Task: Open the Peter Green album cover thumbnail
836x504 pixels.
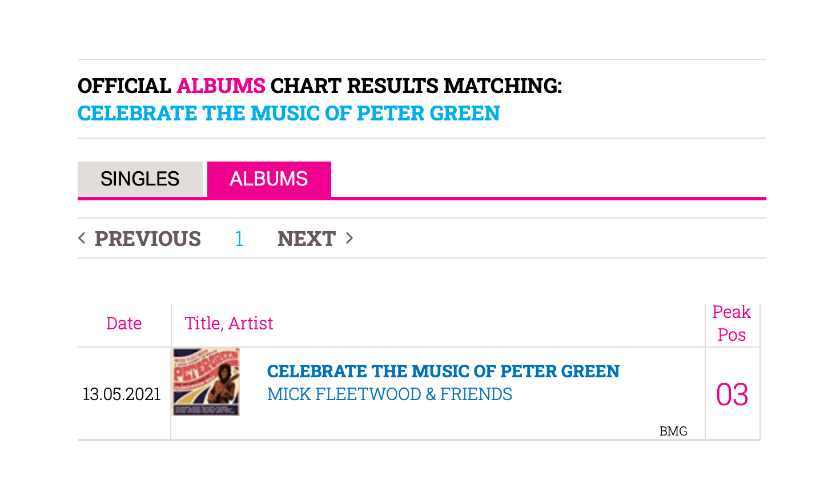Action: (206, 382)
